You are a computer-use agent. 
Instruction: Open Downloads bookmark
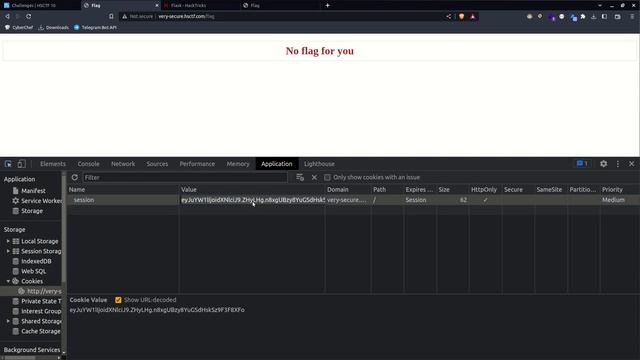coord(53,27)
